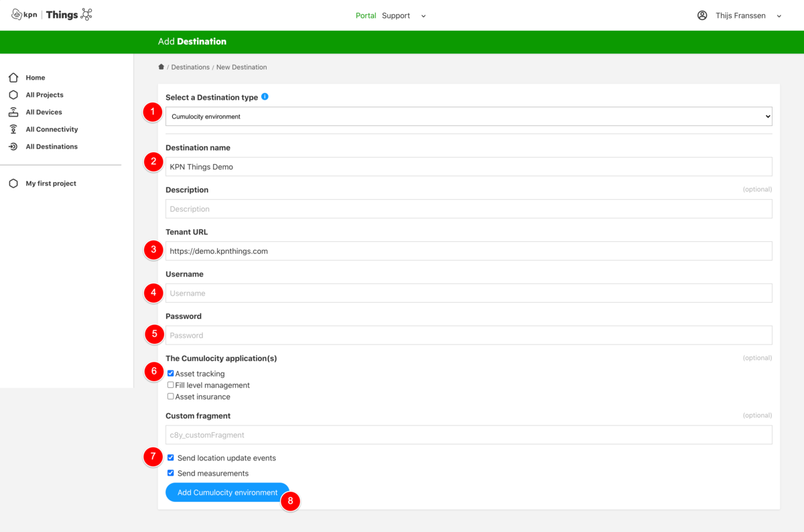
Task: Click the Destinations breadcrumb link
Action: click(190, 67)
